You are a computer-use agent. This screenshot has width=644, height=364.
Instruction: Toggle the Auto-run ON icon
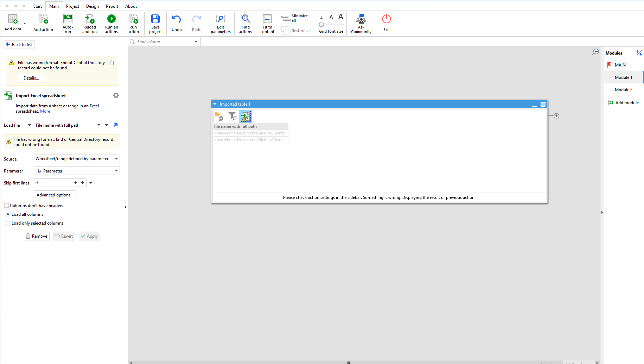[68, 19]
